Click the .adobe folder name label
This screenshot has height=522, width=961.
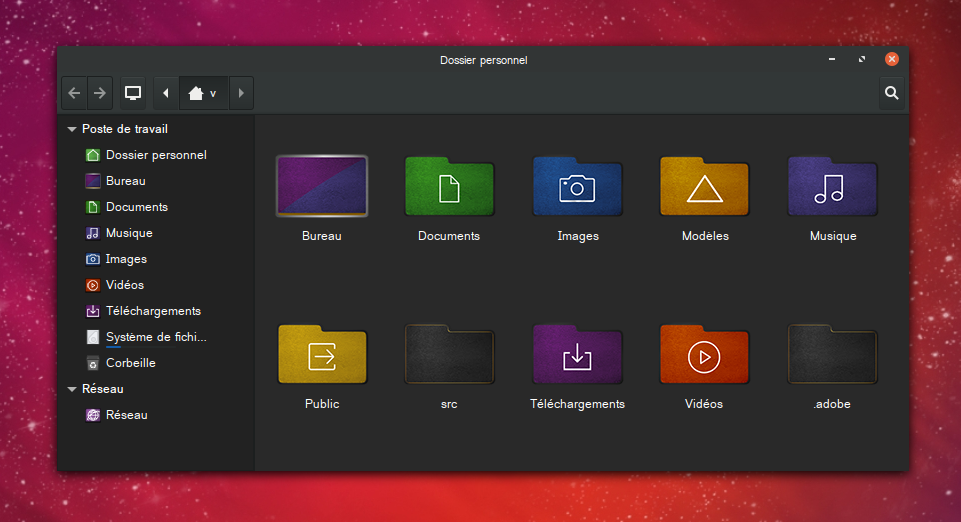[832, 404]
